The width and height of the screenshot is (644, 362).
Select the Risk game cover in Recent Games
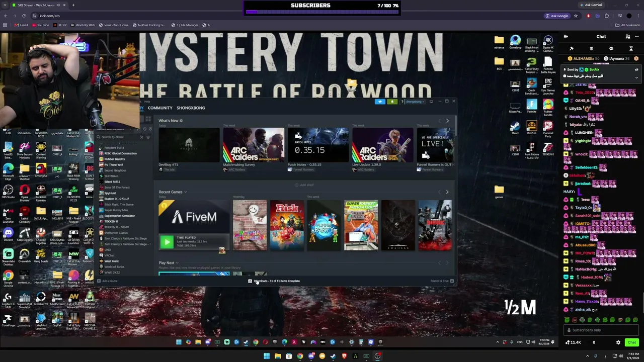tap(287, 225)
